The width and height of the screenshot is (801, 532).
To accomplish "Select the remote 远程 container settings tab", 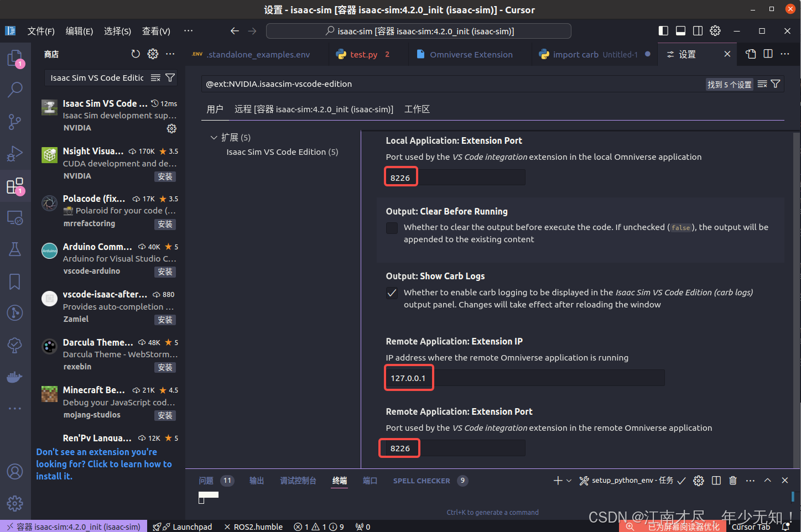I will pyautogui.click(x=314, y=109).
